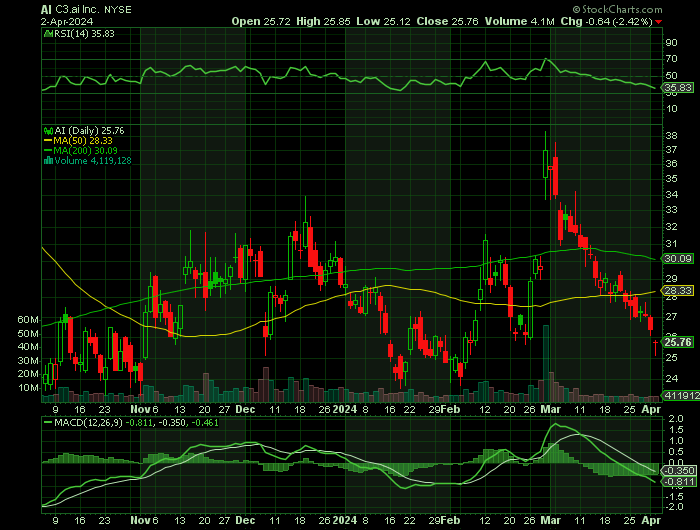Image resolution: width=700 pixels, height=530 pixels.
Task: Click the tallest volume spike bar before Mar
Action: (x=546, y=364)
